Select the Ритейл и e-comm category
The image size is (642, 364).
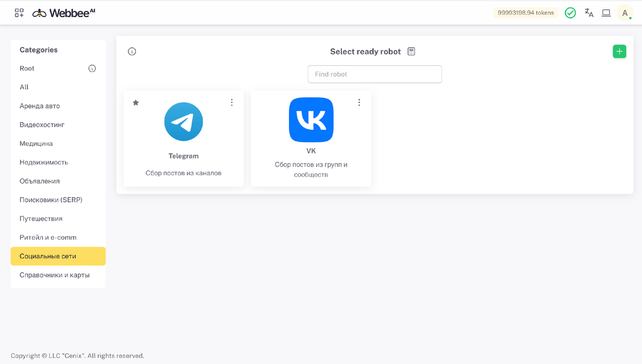[x=58, y=237]
